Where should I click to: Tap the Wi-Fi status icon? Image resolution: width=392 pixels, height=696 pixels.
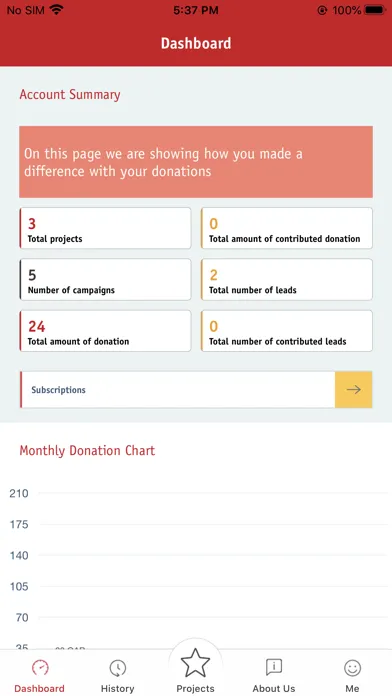click(56, 10)
